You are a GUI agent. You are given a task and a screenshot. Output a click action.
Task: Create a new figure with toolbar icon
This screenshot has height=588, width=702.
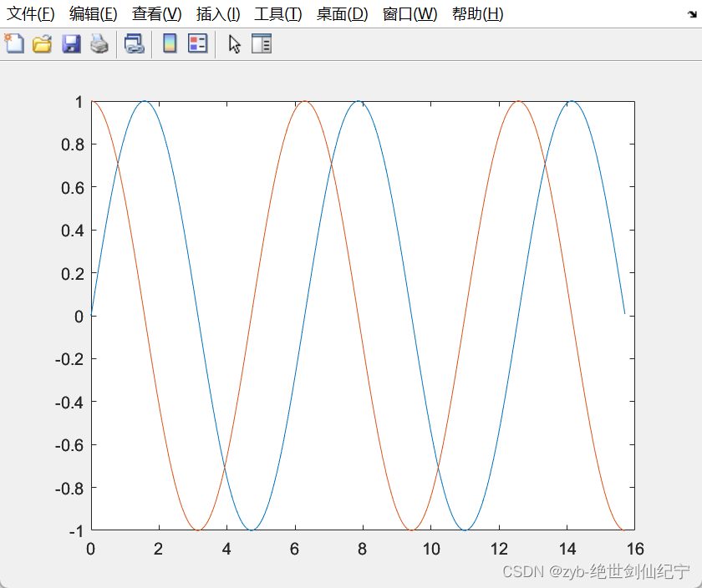pyautogui.click(x=14, y=44)
